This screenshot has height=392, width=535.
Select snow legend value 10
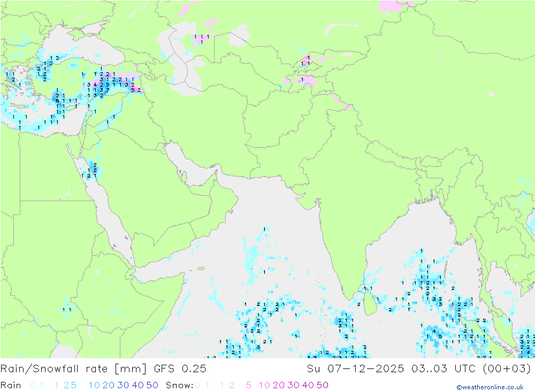(x=264, y=385)
